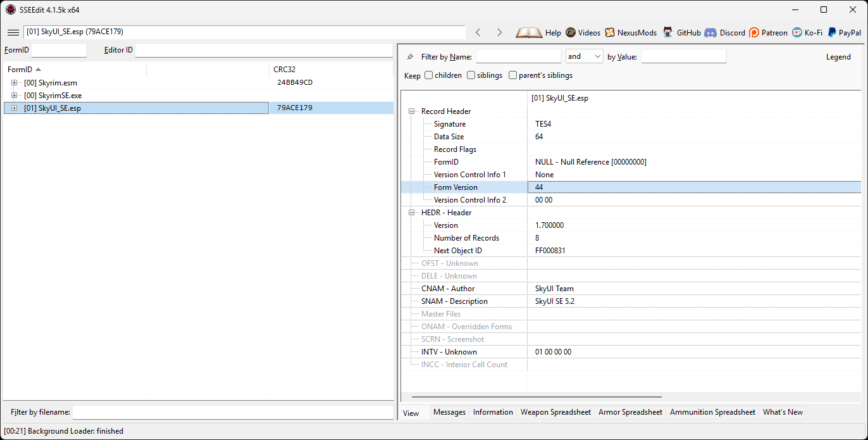Image resolution: width=868 pixels, height=440 pixels.
Task: Open the and/or filter dropdown
Action: (x=585, y=56)
